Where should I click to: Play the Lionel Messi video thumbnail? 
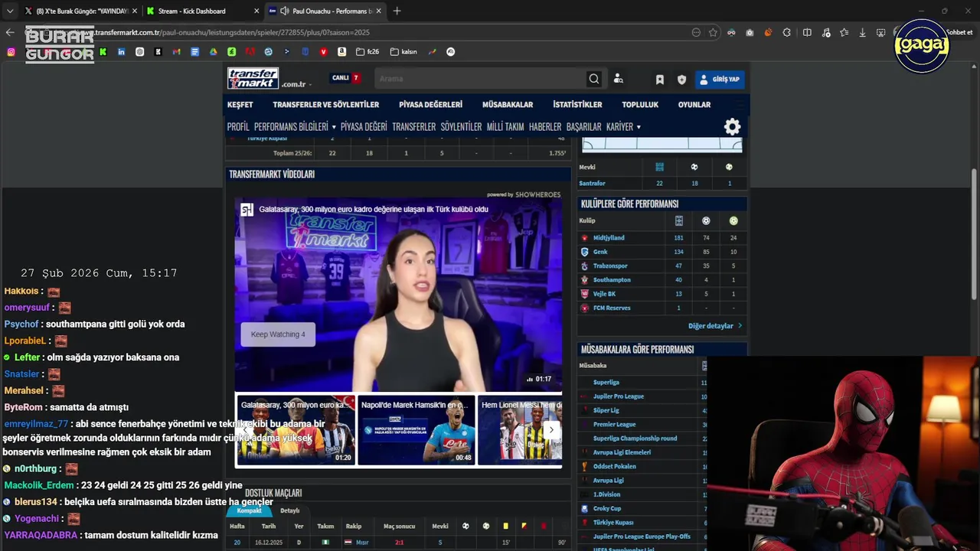(520, 430)
